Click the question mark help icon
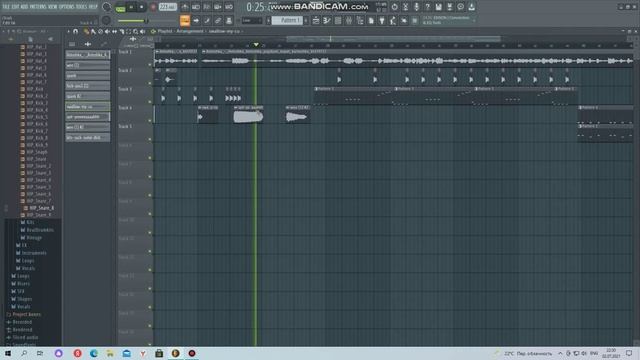The height and width of the screenshot is (360, 640). [427, 7]
